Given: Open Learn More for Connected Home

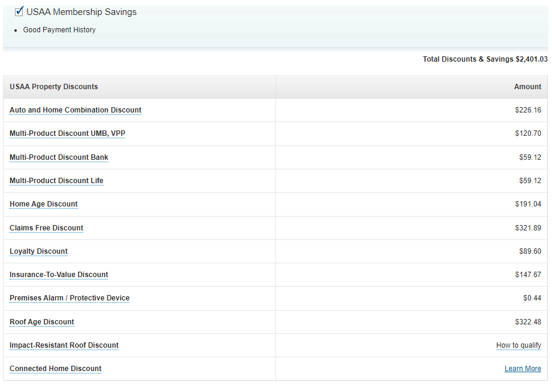Looking at the screenshot, I should pos(523,369).
